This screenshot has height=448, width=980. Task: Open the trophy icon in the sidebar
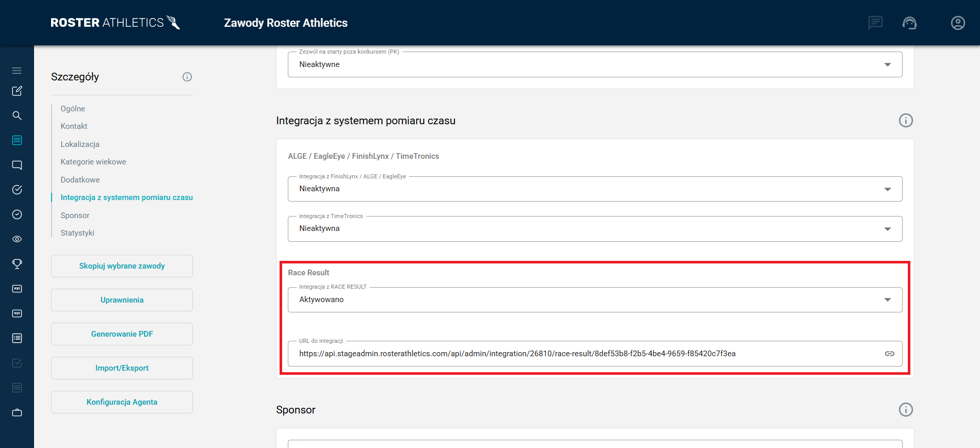(17, 264)
